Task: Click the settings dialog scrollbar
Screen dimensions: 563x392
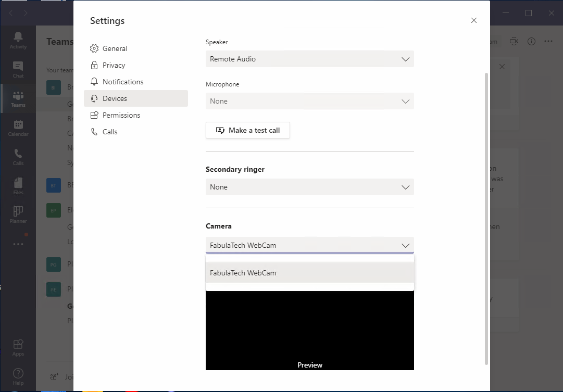Action: (486, 219)
